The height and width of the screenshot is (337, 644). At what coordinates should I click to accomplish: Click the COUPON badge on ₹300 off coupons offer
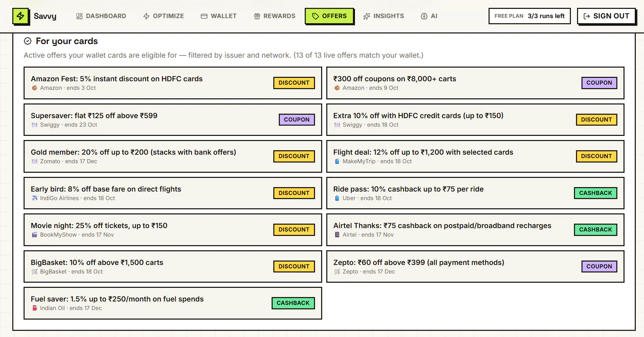pos(599,83)
